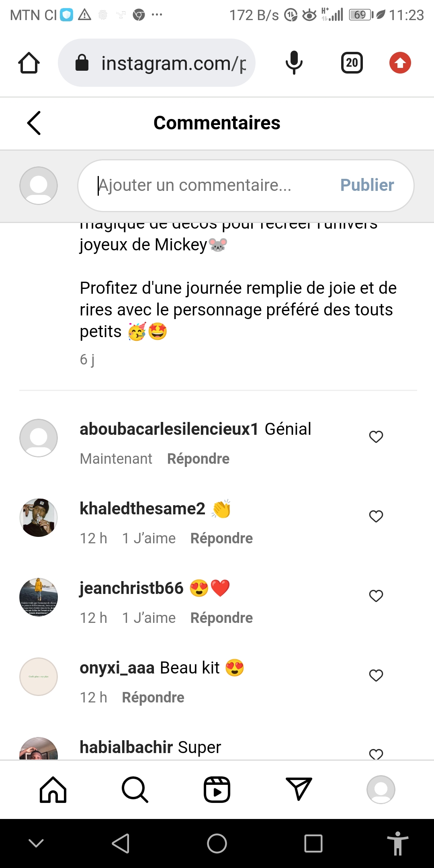
Task: Tap the browser home icon
Action: (29, 63)
